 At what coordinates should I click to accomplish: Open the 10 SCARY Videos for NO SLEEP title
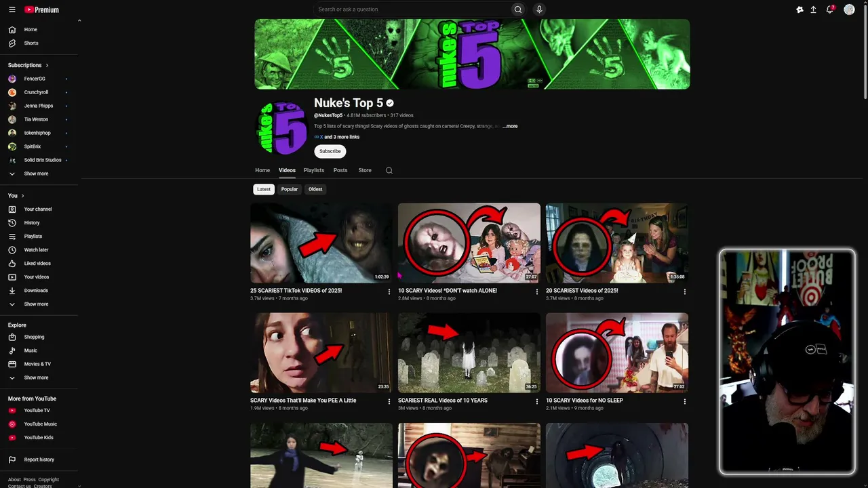click(x=585, y=401)
